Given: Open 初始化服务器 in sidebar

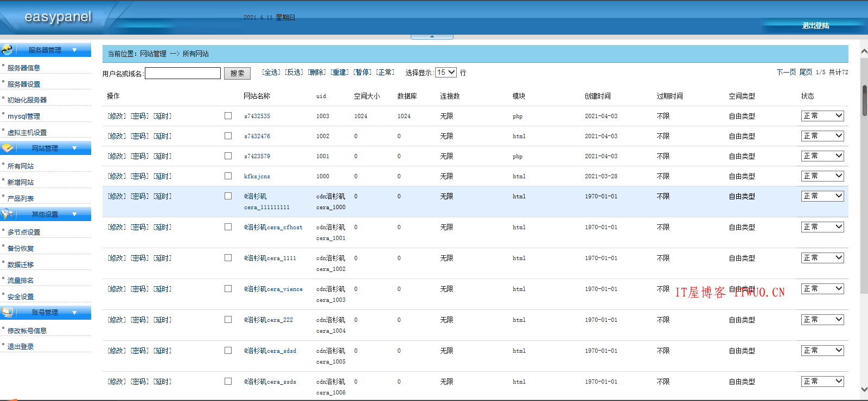Looking at the screenshot, I should pyautogui.click(x=27, y=100).
